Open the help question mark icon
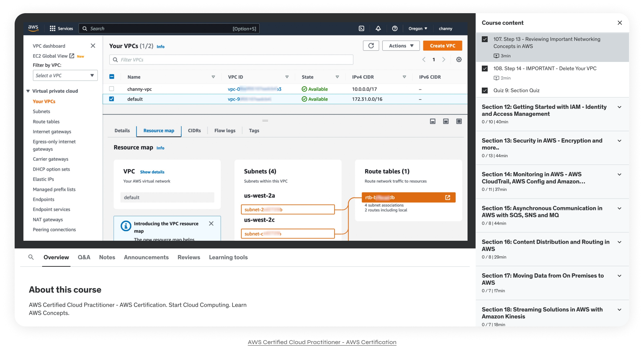This screenshot has width=644, height=347. pyautogui.click(x=395, y=29)
